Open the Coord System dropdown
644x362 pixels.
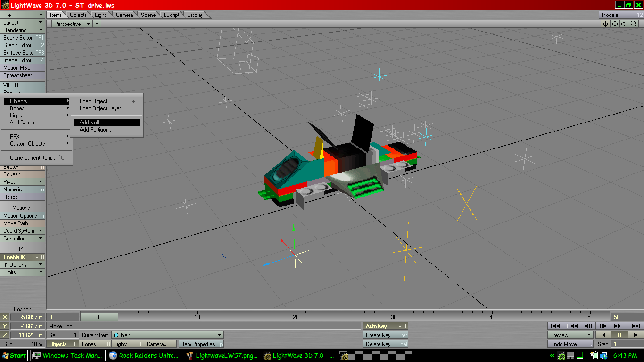(x=23, y=231)
